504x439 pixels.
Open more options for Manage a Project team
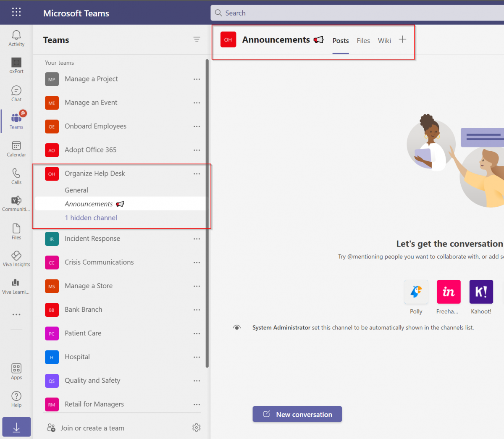pyautogui.click(x=197, y=79)
